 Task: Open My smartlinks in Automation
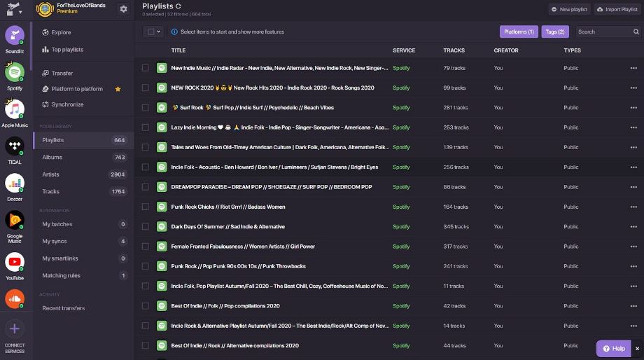(83, 258)
